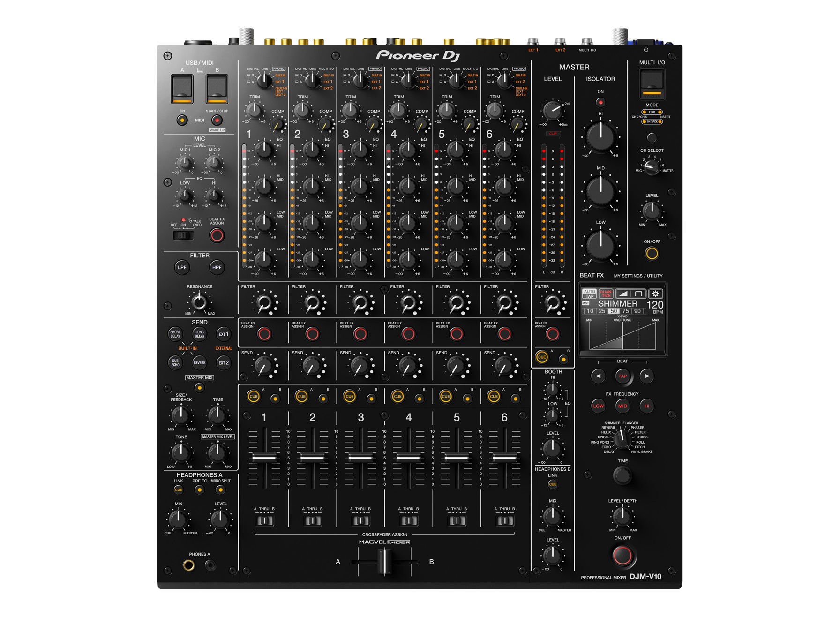Screen dimensions: 840x617
Task: Select the HPF filter button
Action: pyautogui.click(x=217, y=268)
